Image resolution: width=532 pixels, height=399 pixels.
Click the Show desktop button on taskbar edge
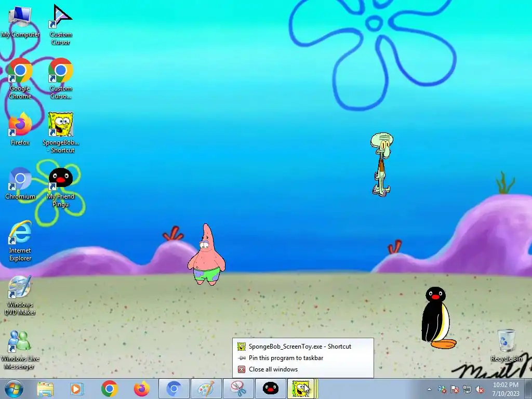pos(528,389)
